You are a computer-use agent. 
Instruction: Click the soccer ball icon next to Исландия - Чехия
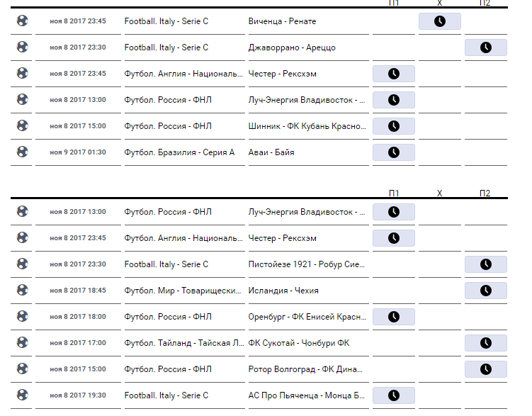point(23,290)
